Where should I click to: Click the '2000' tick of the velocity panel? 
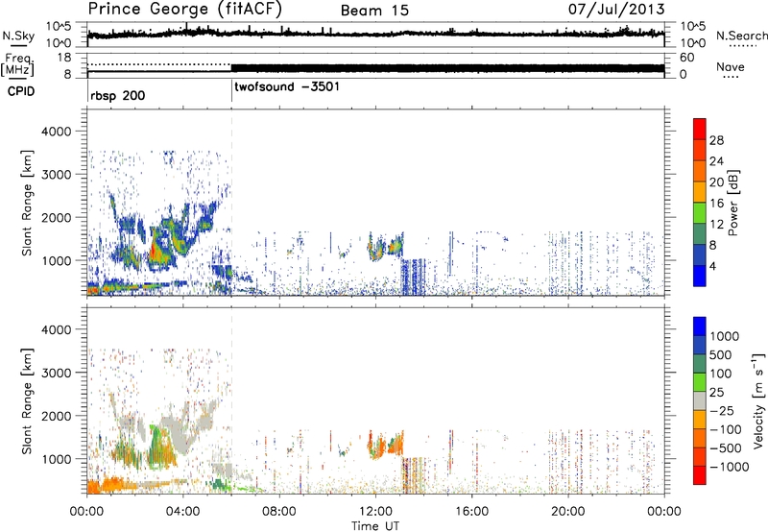tap(56, 416)
